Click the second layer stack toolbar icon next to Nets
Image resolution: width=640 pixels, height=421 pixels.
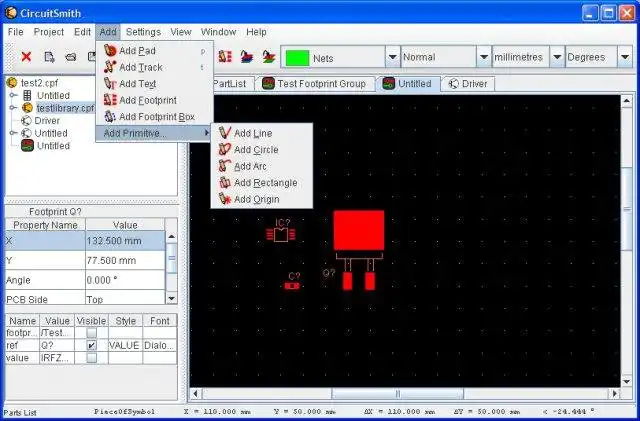269,56
